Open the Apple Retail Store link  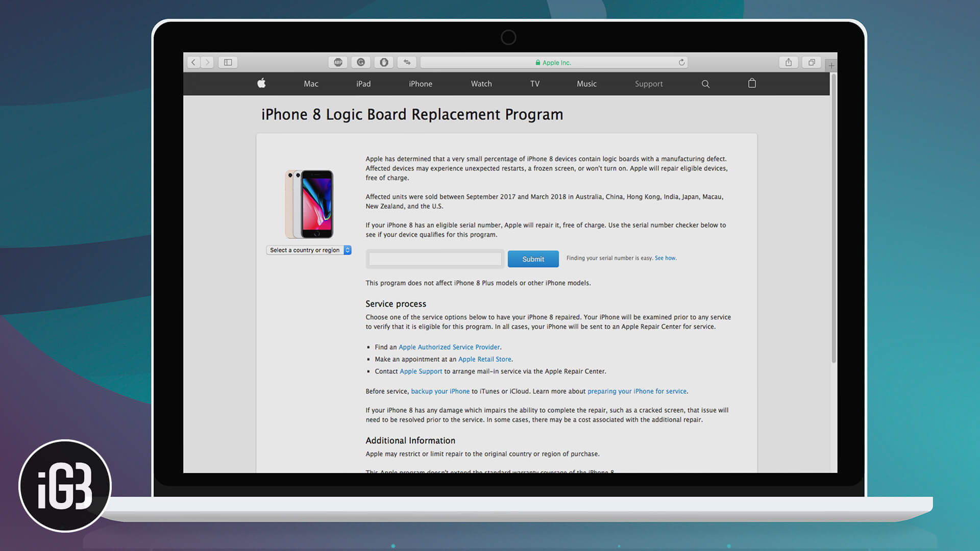point(484,359)
